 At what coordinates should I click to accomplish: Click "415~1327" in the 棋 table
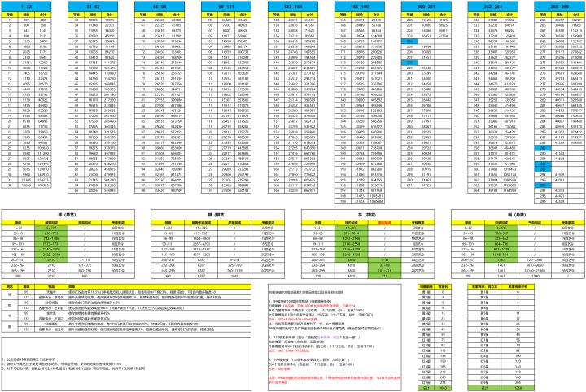pos(201,233)
